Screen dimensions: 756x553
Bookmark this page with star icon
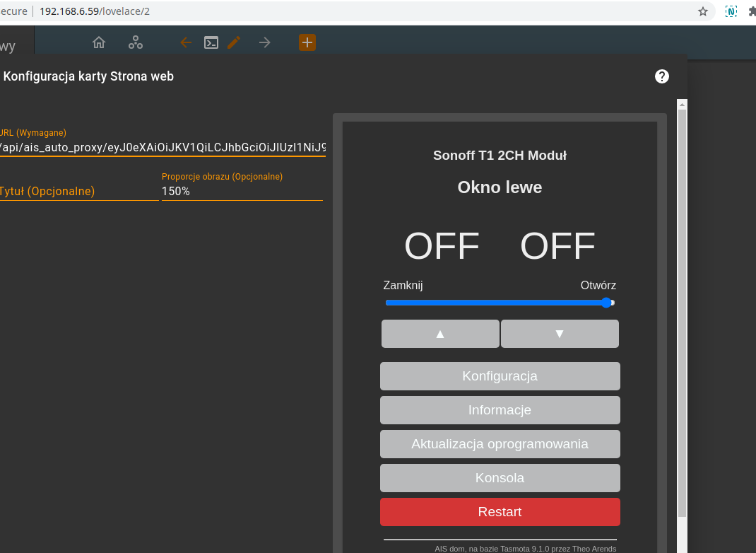coord(703,11)
